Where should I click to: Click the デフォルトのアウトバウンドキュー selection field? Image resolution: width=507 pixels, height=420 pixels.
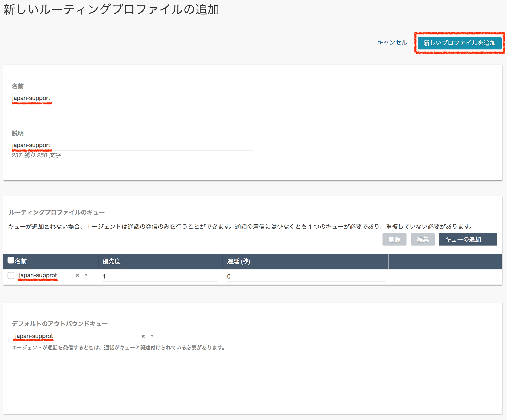click(x=72, y=336)
